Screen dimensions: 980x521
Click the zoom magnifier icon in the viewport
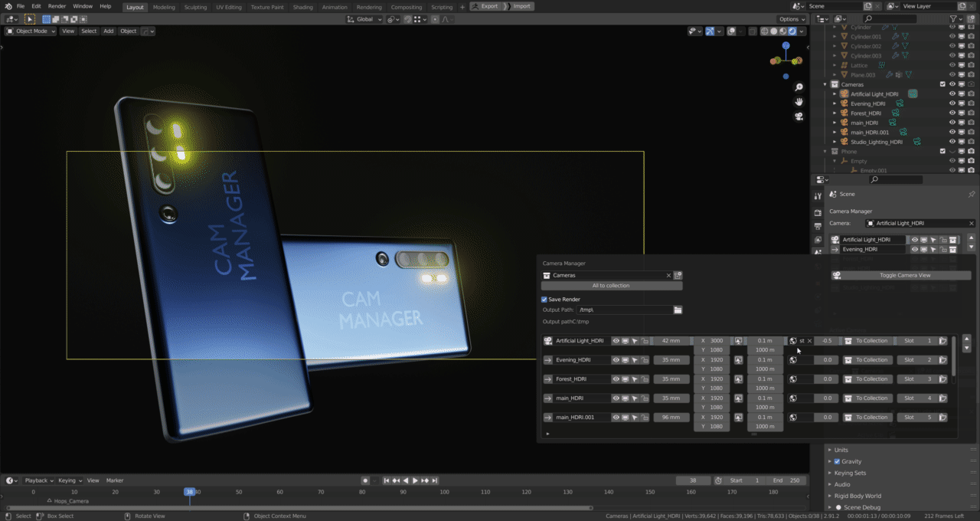point(799,87)
